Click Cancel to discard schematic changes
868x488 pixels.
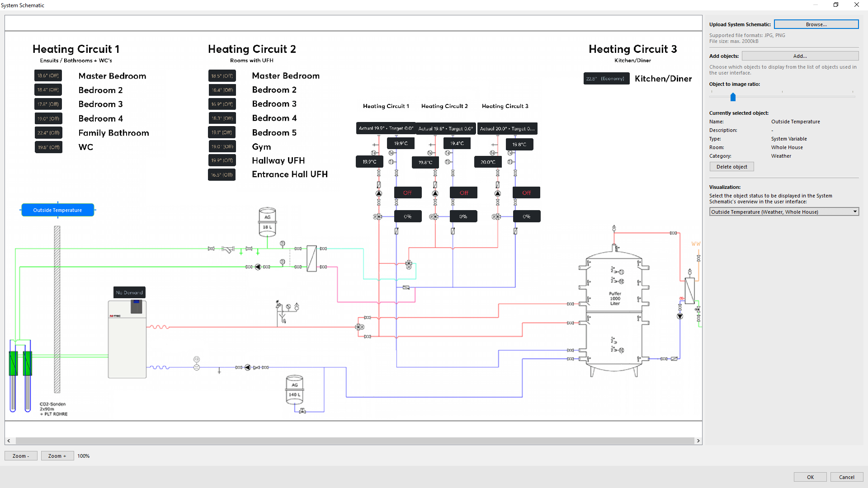(x=846, y=477)
